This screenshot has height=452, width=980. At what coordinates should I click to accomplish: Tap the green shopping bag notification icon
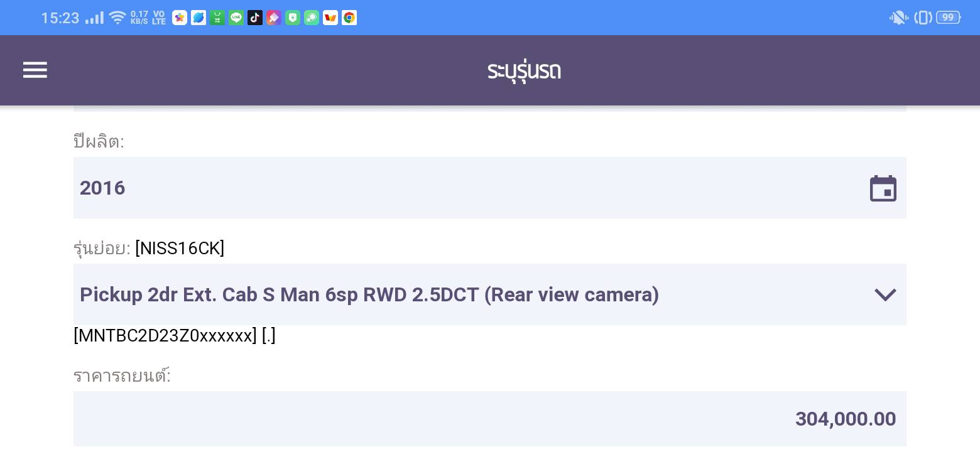[217, 18]
